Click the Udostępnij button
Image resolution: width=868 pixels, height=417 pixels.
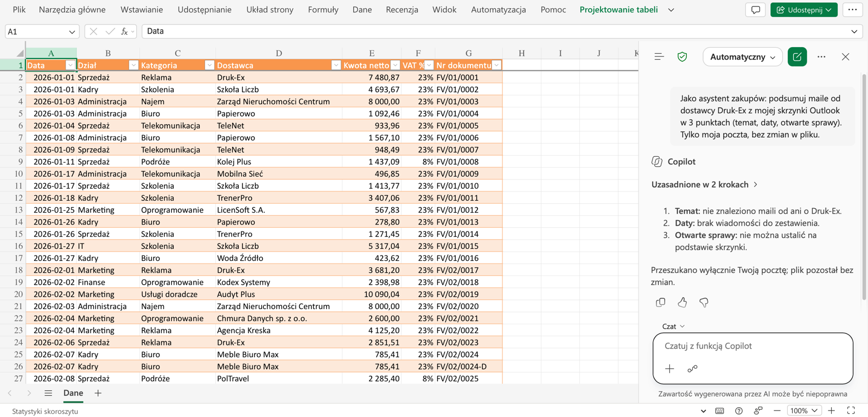(803, 10)
